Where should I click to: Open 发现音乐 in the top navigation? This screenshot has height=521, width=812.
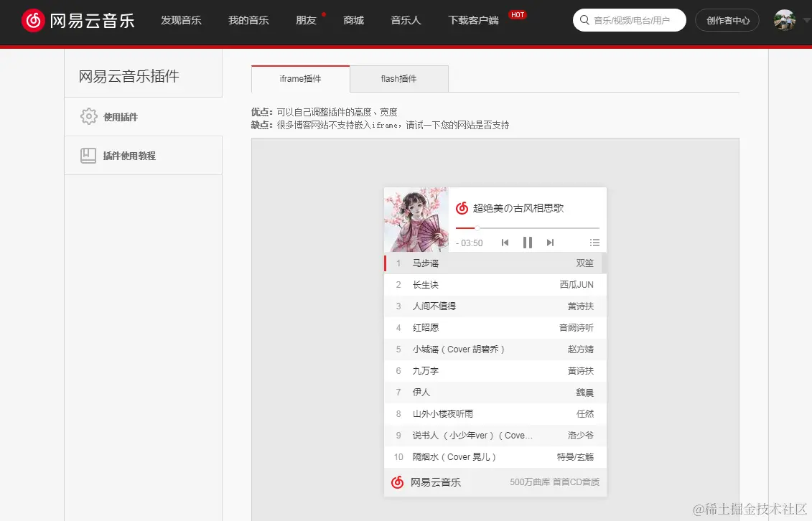coord(181,20)
